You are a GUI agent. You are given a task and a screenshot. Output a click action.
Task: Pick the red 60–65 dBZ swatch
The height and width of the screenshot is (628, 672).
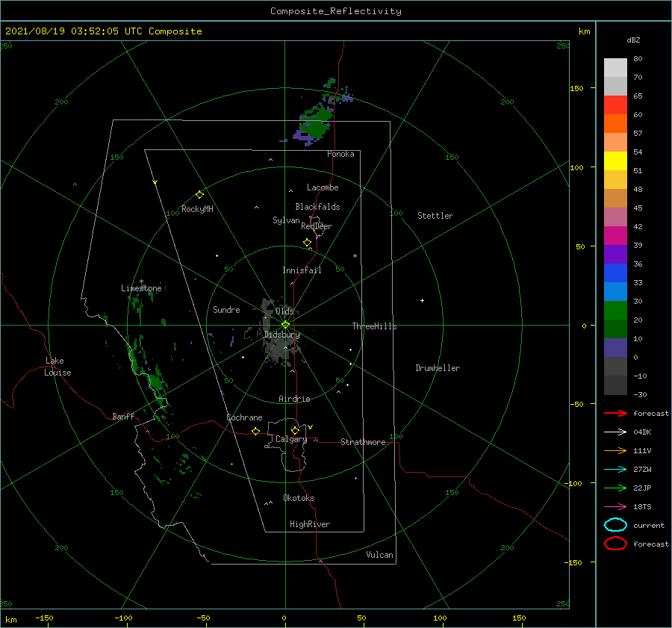615,105
